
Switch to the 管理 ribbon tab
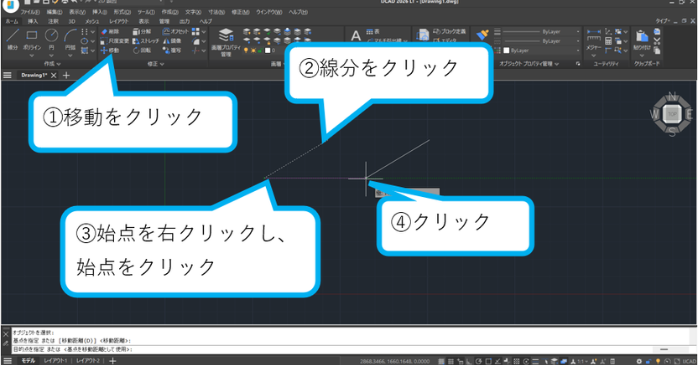click(x=164, y=21)
